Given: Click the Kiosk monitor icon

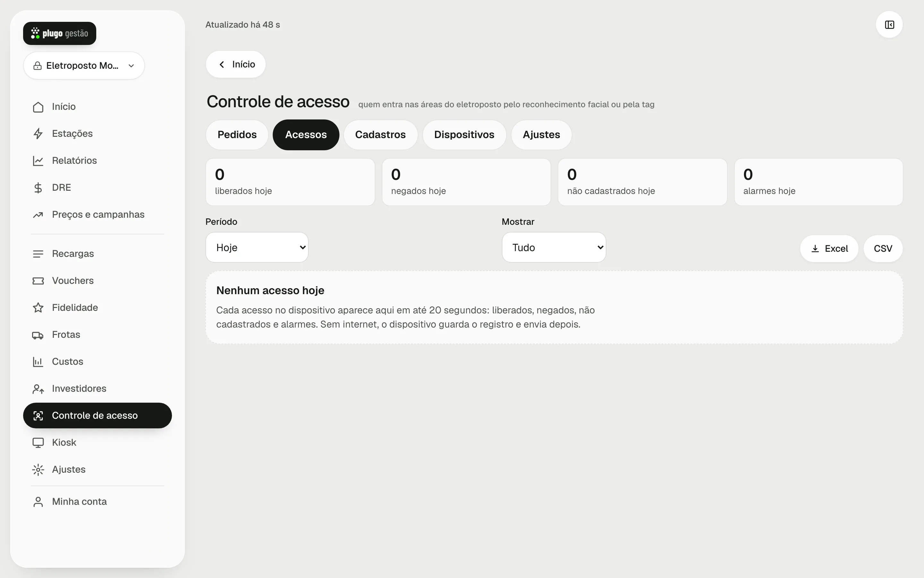Looking at the screenshot, I should 38,443.
